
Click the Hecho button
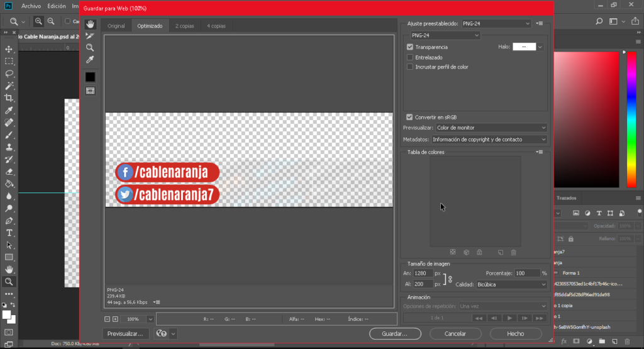pos(516,334)
